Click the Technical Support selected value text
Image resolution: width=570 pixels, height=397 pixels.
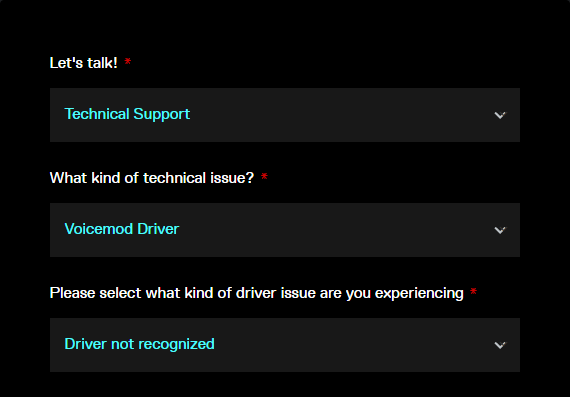click(x=127, y=114)
